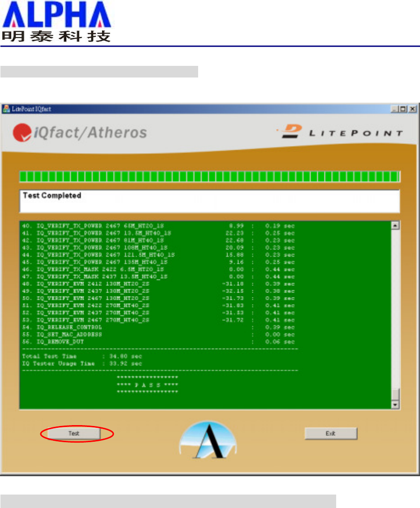Click the scrollbar down arrow in results log
Viewport: 420px width, 508px height.
(395, 405)
